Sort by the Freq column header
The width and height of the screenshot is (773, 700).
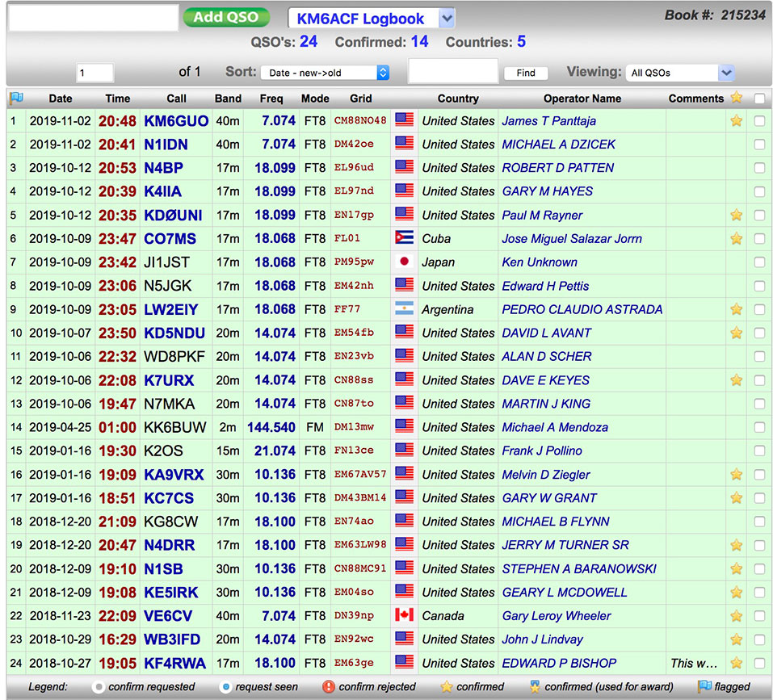click(x=271, y=99)
